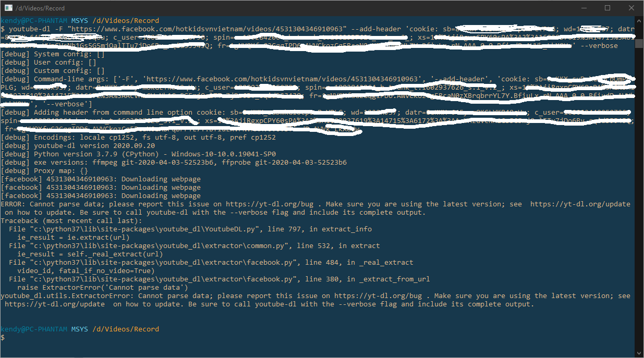Click the bottom 'kendy@PC-PHANTAM MSYS' prompt line
This screenshot has width=644, height=358.
80,329
